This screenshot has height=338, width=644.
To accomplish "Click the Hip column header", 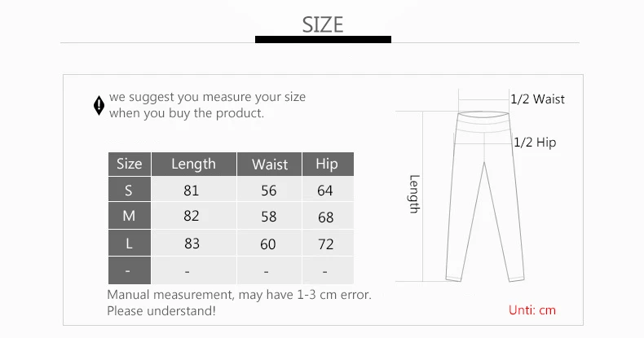I will click(x=328, y=164).
